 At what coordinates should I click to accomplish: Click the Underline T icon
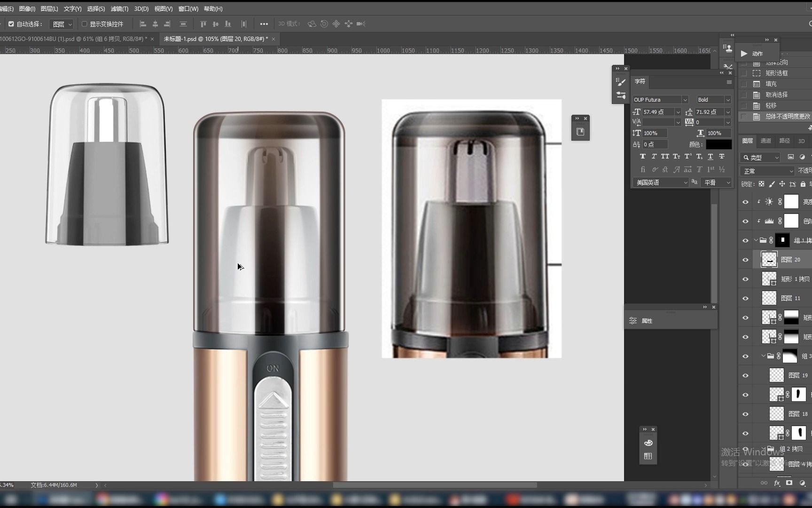pyautogui.click(x=710, y=156)
